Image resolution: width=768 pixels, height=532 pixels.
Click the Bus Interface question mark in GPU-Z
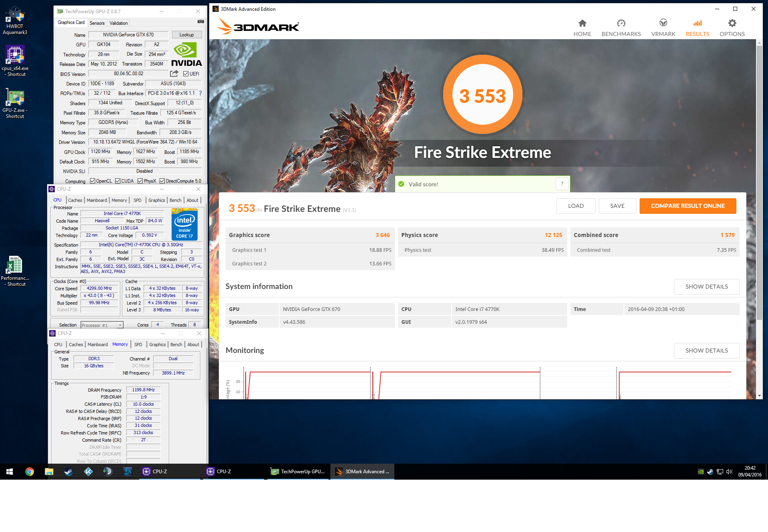pos(200,93)
